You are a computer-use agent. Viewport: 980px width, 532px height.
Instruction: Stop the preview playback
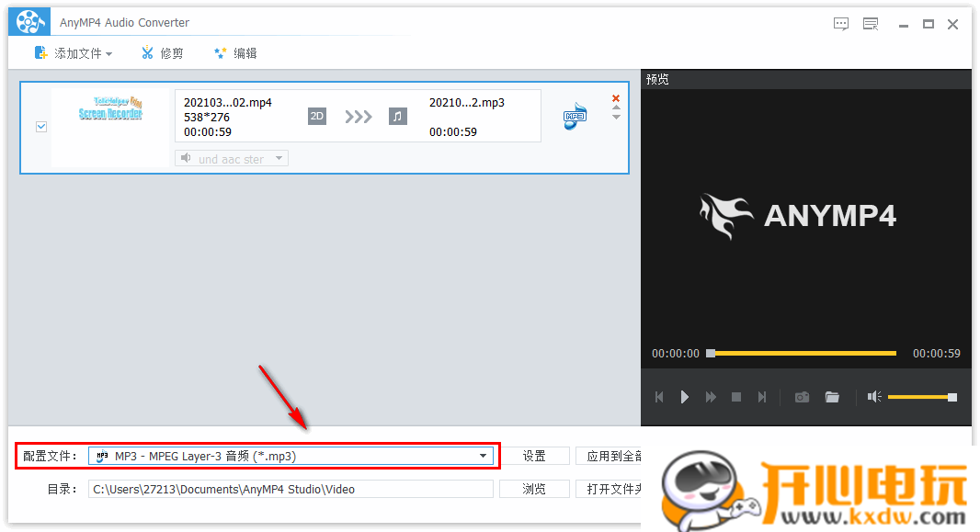736,397
